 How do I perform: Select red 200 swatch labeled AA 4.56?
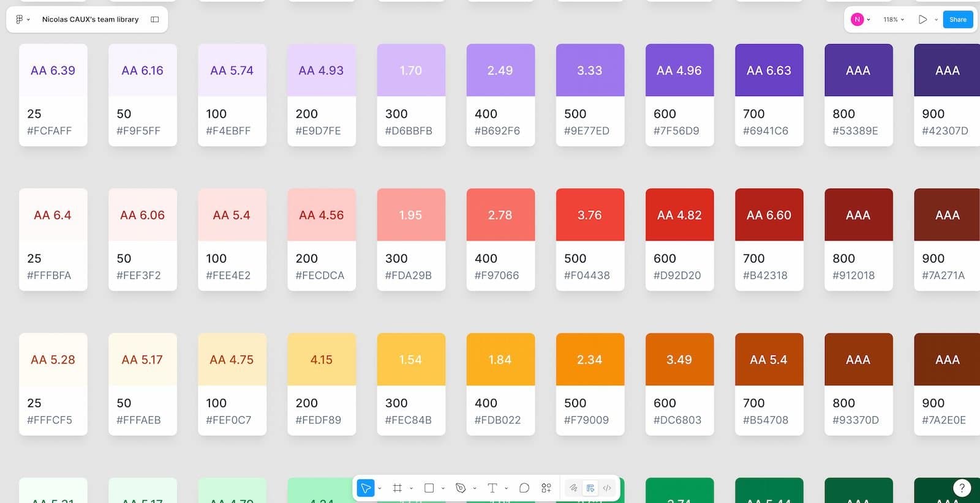(322, 215)
